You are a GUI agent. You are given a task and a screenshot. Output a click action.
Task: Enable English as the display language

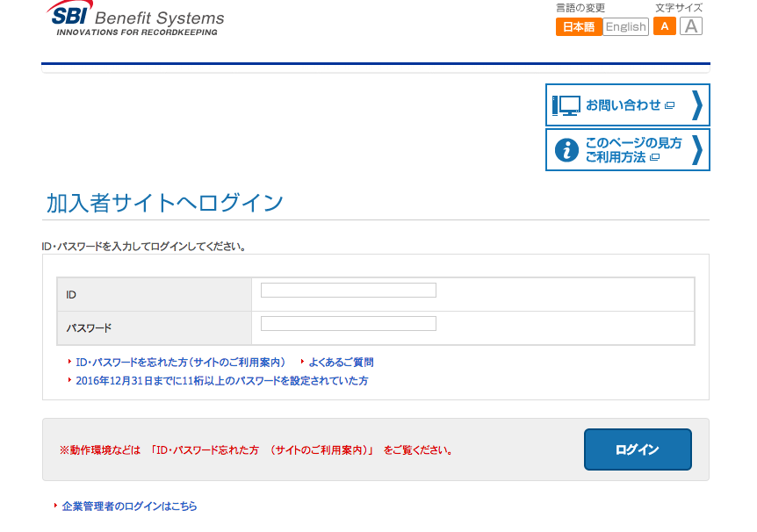point(625,26)
